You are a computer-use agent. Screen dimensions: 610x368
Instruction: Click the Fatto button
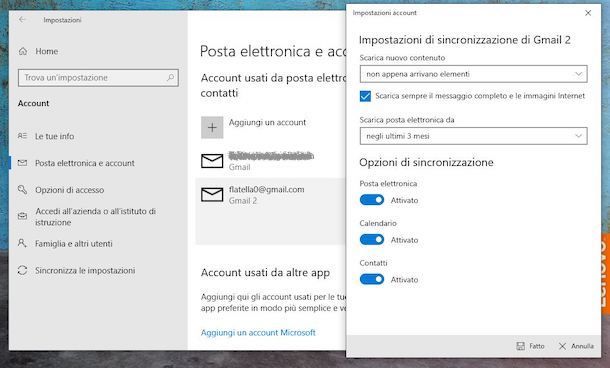click(x=530, y=346)
